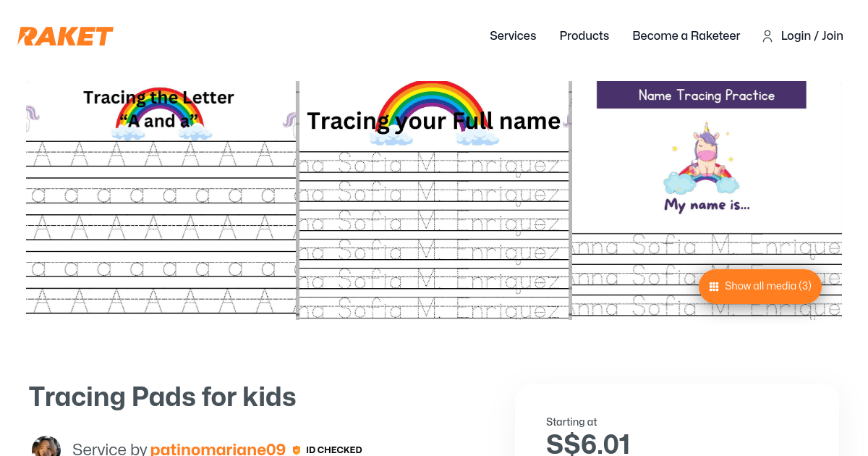
Task: Click the orange ID CHECKED shield badge
Action: click(x=297, y=449)
